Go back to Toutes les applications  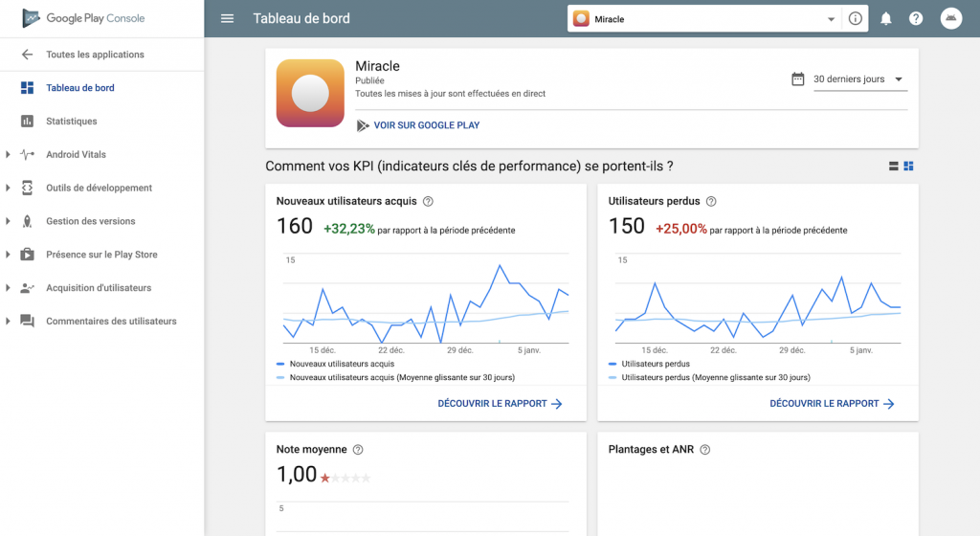95,55
